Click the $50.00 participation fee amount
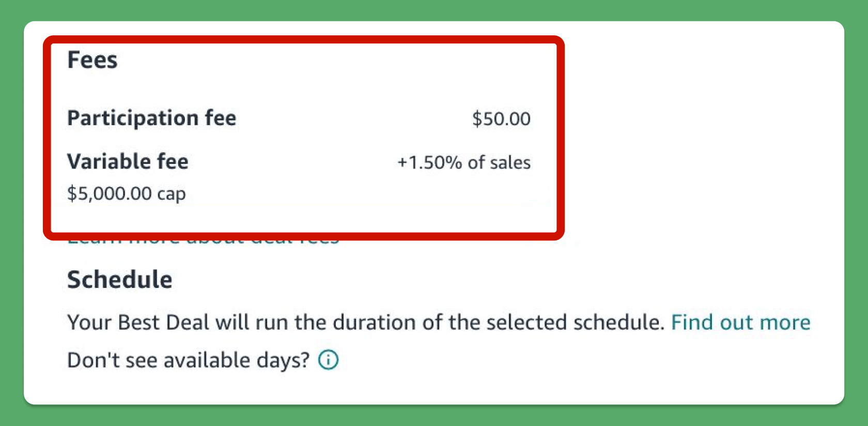Image resolution: width=868 pixels, height=426 pixels. 501,119
